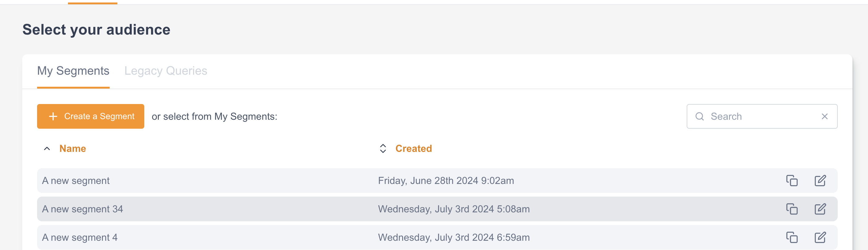Clear the search field with the X

click(x=824, y=116)
